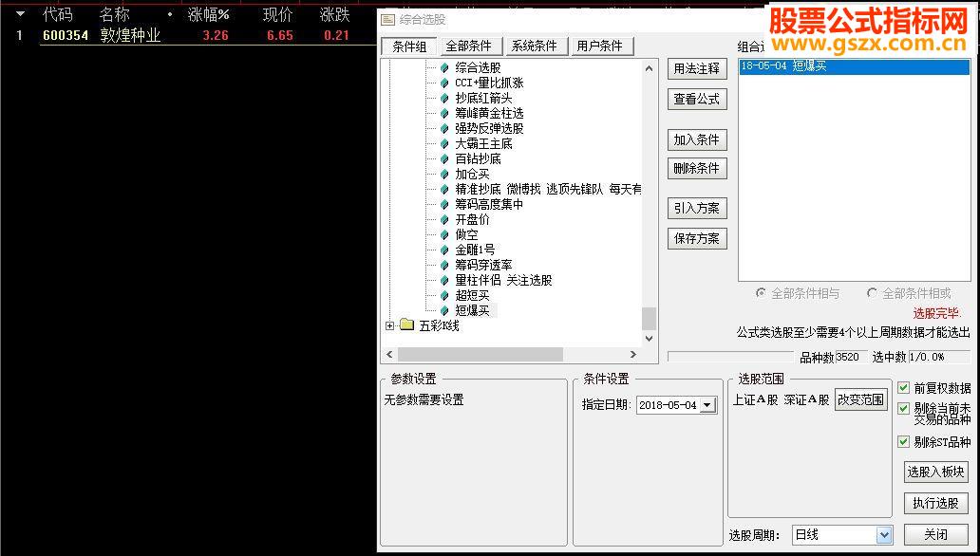Screen dimensions: 980x556
Task: Click the 查看公式 button
Action: [697, 100]
